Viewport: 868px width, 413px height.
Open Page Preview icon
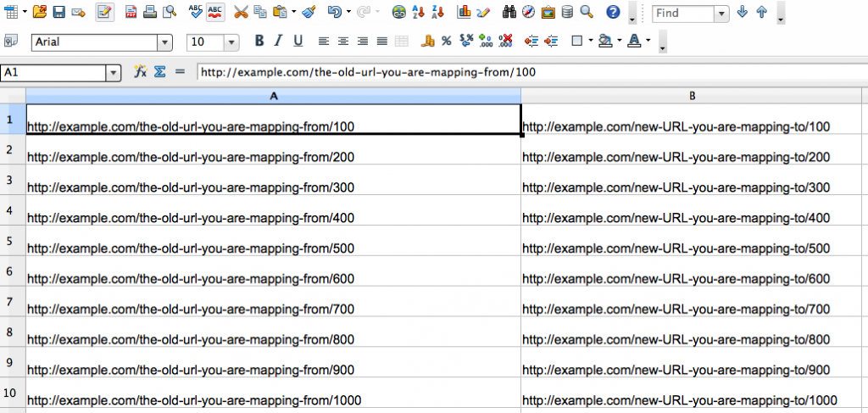point(169,12)
